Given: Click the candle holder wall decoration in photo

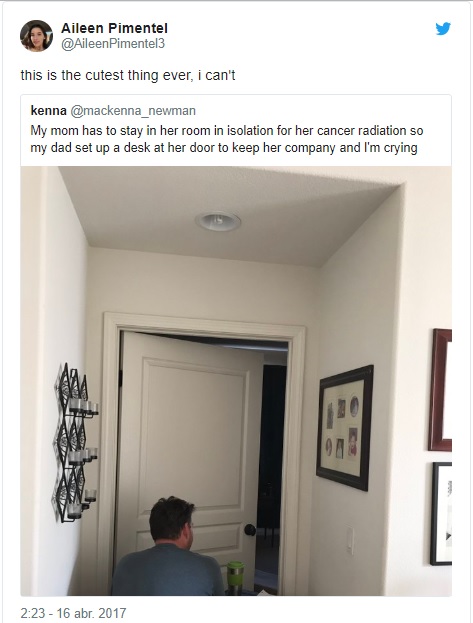Looking at the screenshot, I should [76, 443].
